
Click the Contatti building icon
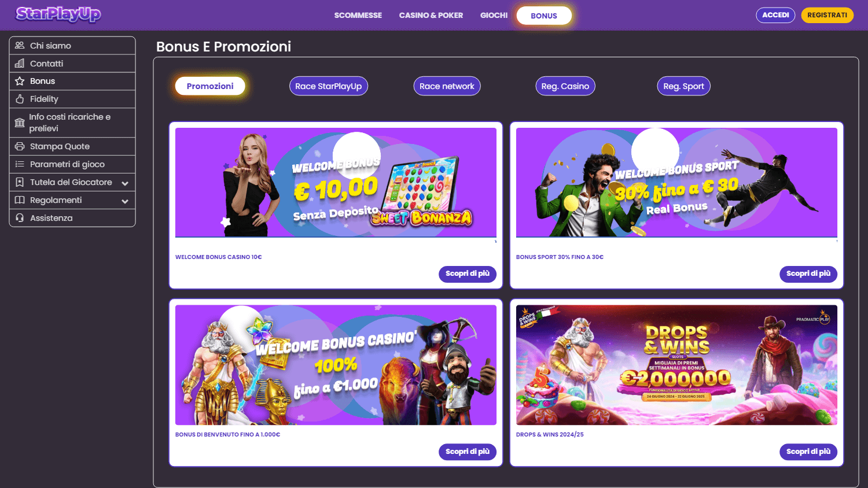[x=20, y=64]
